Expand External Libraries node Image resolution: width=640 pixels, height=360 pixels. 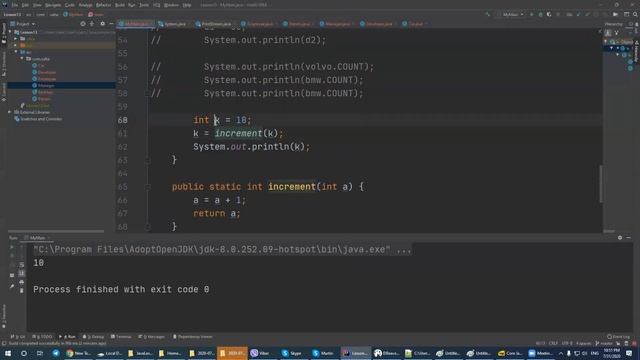click(9, 112)
